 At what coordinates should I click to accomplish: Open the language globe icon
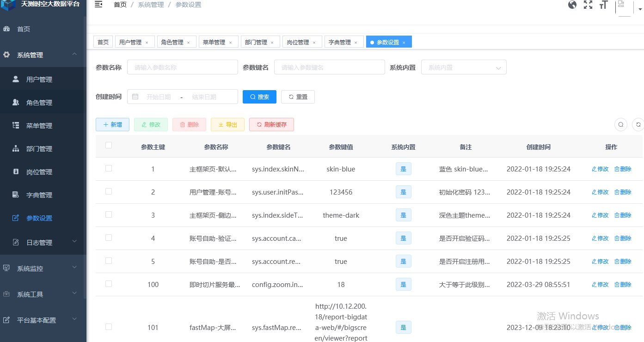click(572, 4)
